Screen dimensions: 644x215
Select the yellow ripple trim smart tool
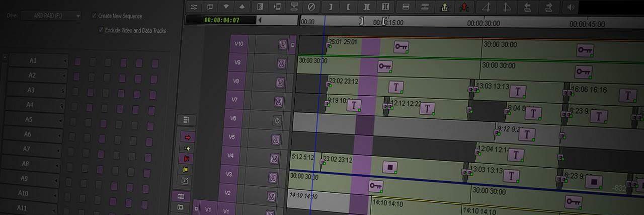tap(186, 170)
